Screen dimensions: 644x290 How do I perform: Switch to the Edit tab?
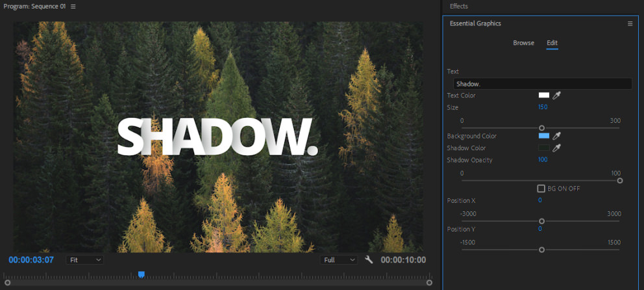[x=552, y=43]
